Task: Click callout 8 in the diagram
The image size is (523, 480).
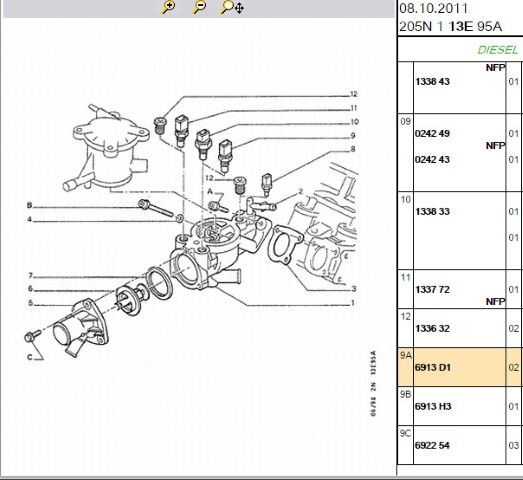Action: (x=353, y=149)
